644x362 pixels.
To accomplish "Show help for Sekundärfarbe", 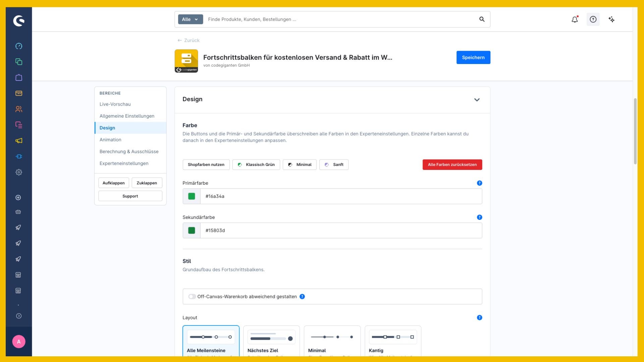I will pos(479,217).
